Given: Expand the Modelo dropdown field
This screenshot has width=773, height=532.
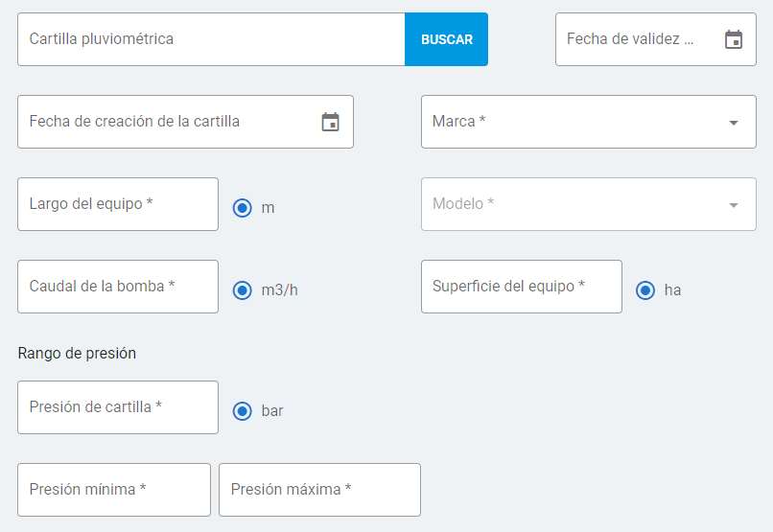Looking at the screenshot, I should coord(575,204).
